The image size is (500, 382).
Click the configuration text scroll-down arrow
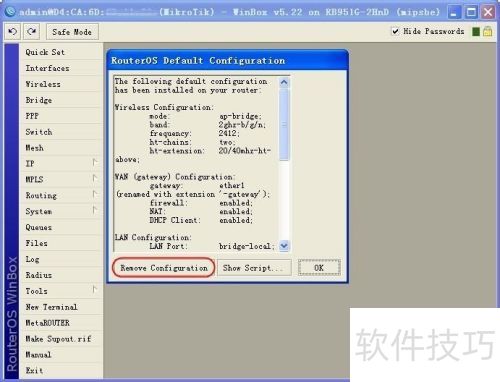(284, 246)
